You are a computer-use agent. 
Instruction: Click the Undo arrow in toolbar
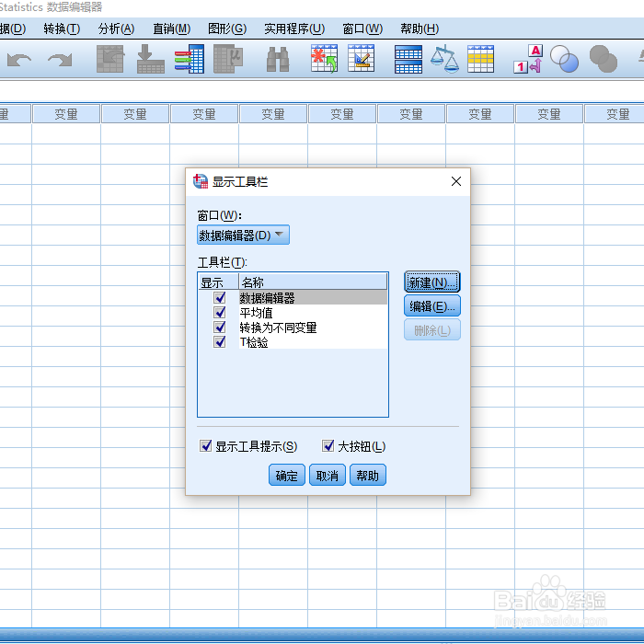(19, 60)
